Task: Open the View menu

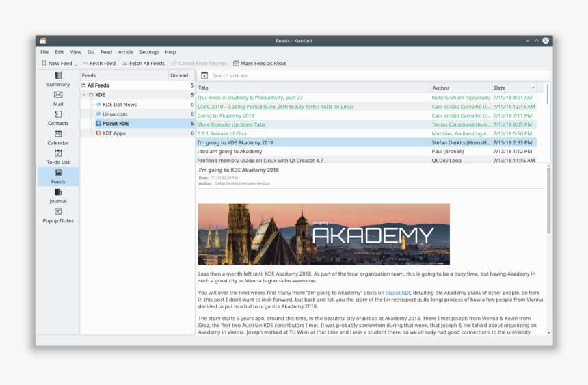Action: [75, 52]
